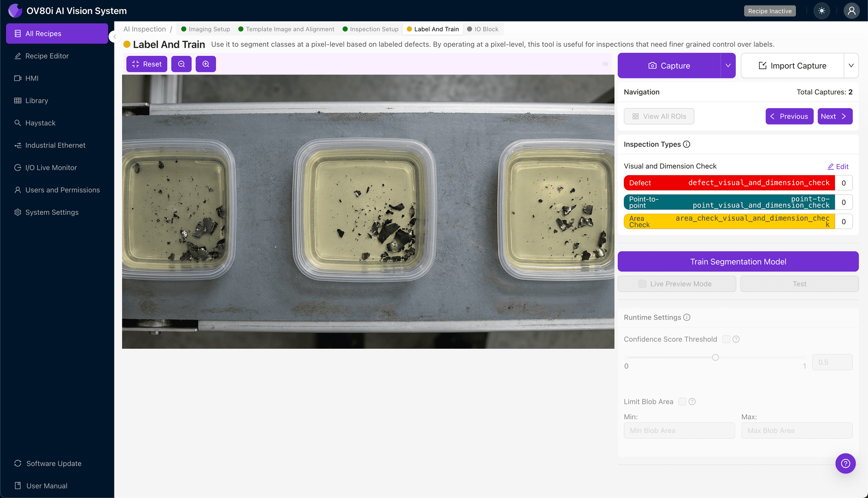Screen dimensions: 868x498
Task: Enable the Confidence Score Threshold toggle
Action: (726, 339)
